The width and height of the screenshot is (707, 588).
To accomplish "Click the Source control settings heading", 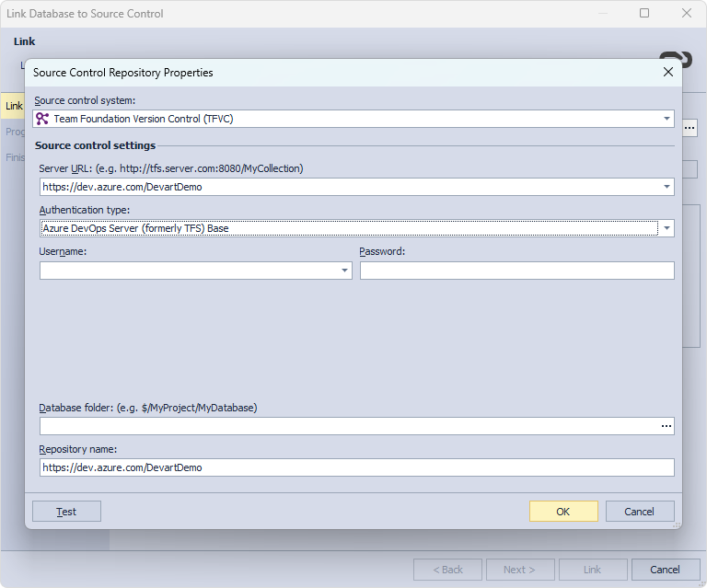I will coord(95,145).
